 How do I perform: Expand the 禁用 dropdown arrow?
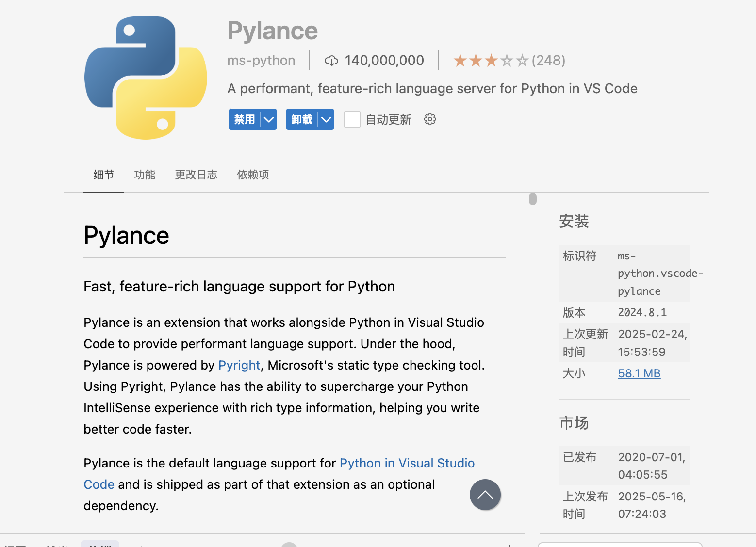[269, 119]
